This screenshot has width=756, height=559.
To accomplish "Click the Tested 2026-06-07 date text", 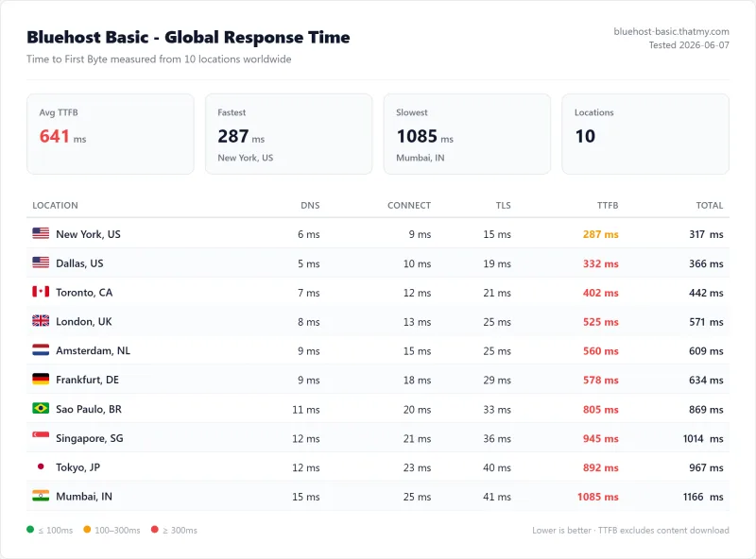I will point(689,45).
